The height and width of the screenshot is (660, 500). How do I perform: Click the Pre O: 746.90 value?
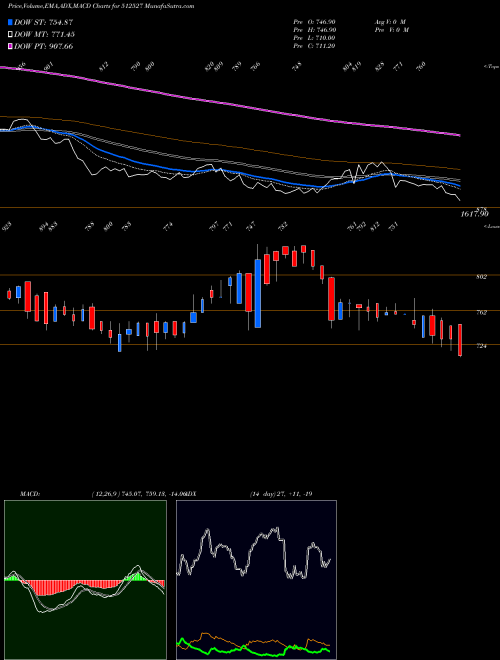pos(314,21)
